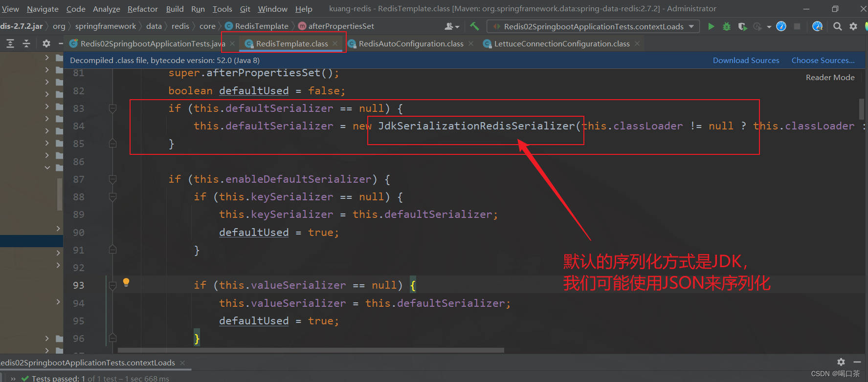
Task: Collapse code fold at line 87
Action: (x=112, y=179)
